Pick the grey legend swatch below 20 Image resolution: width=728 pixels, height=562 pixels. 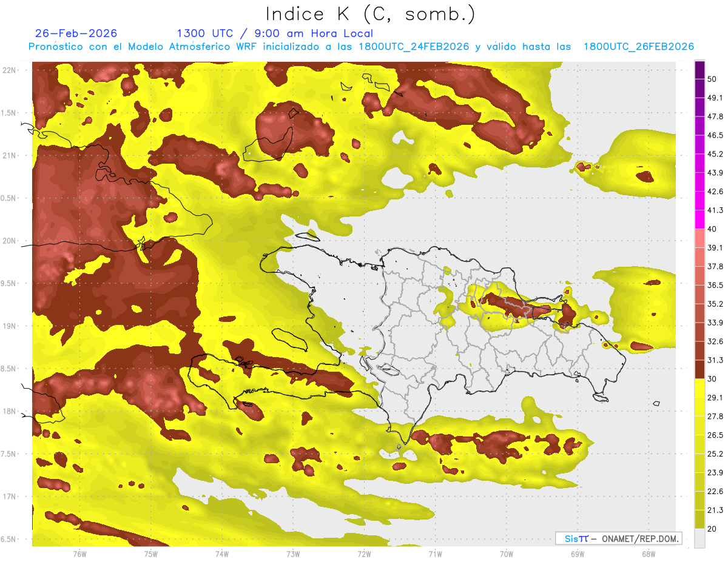[x=700, y=538]
